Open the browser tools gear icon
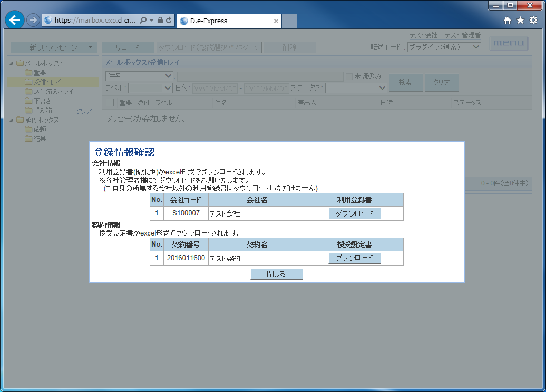The width and height of the screenshot is (546, 392). (x=533, y=21)
